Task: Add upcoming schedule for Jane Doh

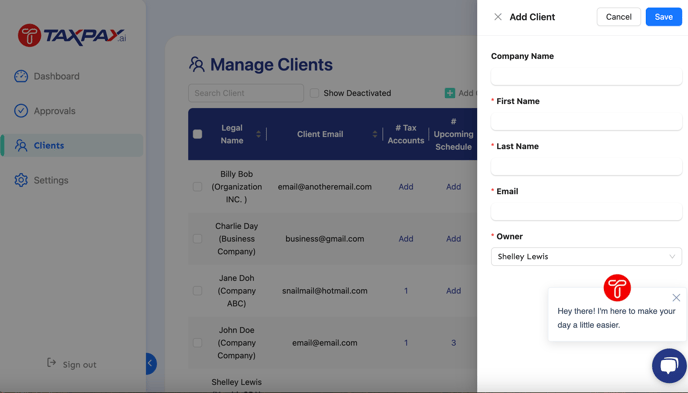Action: (454, 291)
